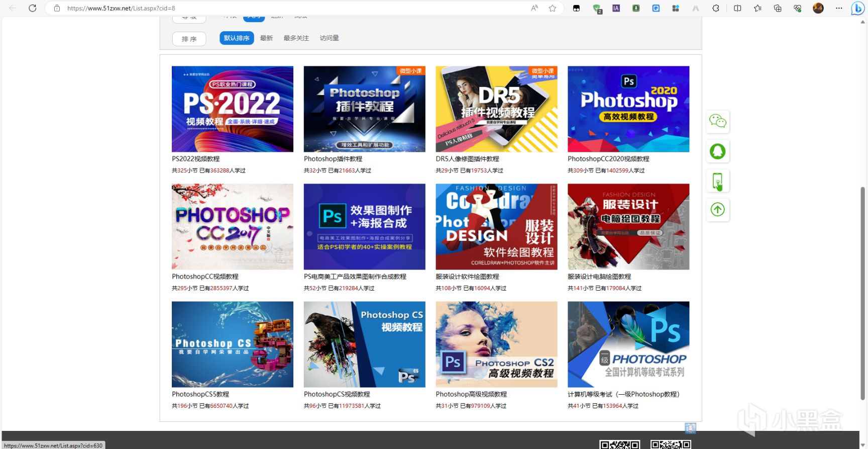Refresh the browser page
Viewport: 868px width, 449px height.
click(33, 8)
